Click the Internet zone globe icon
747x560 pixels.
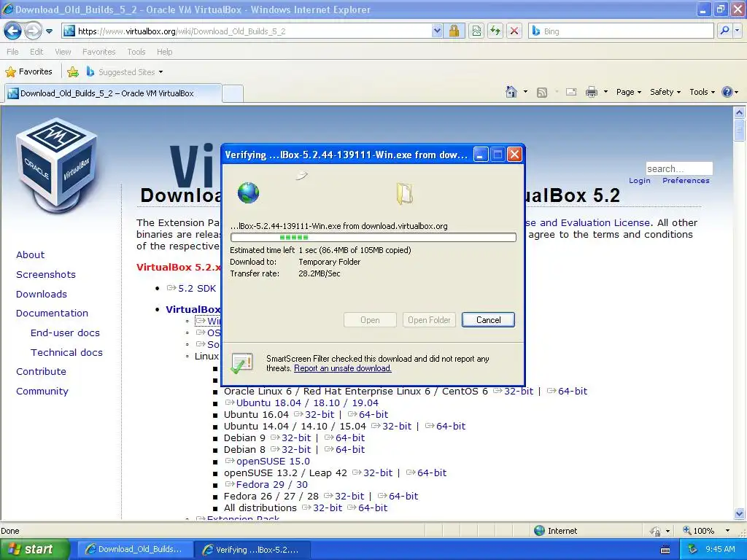tap(539, 531)
